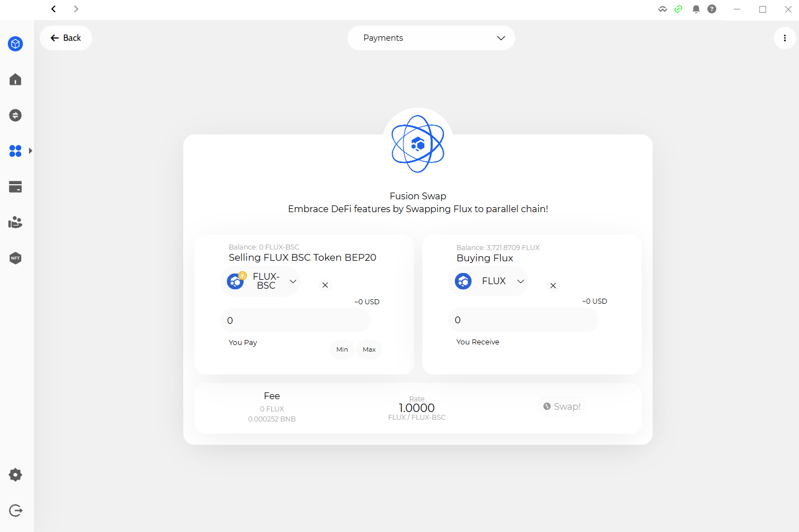Open the FLUX buy token selector

coord(489,281)
